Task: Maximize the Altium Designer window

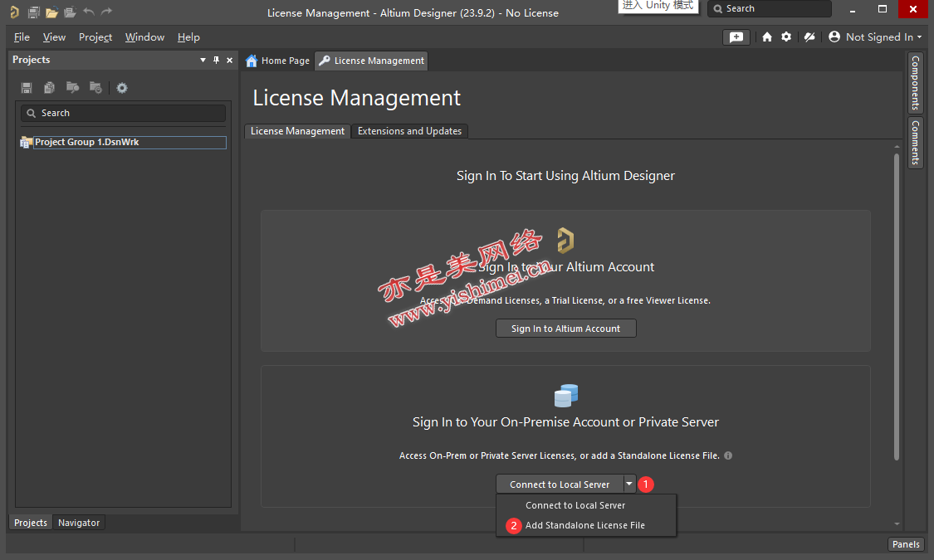Action: 883,9
